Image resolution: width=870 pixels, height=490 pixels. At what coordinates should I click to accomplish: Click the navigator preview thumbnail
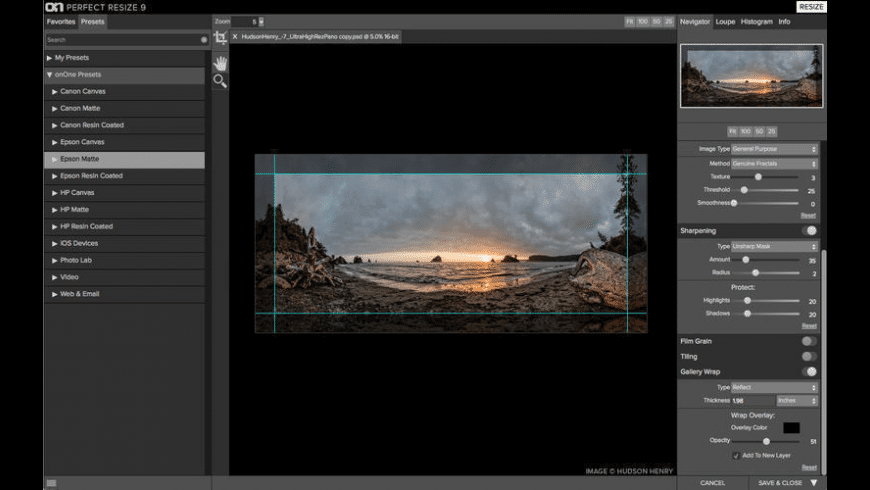[x=752, y=75]
